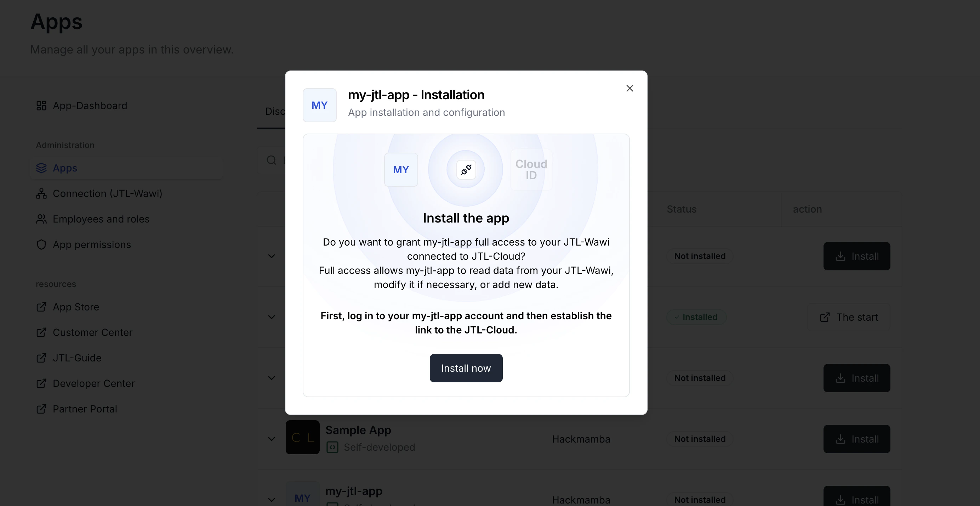This screenshot has width=980, height=506.
Task: Select the App permissions shield icon
Action: point(42,244)
